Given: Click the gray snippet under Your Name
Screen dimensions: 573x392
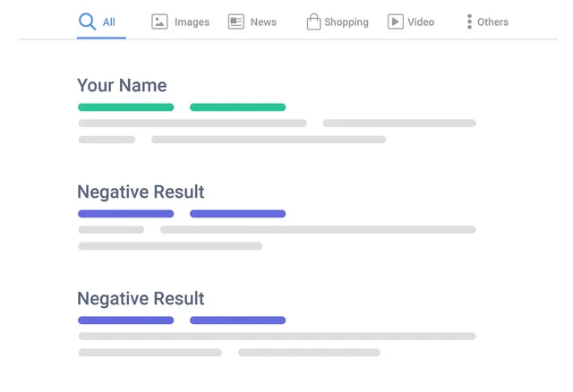Looking at the screenshot, I should coord(192,124).
